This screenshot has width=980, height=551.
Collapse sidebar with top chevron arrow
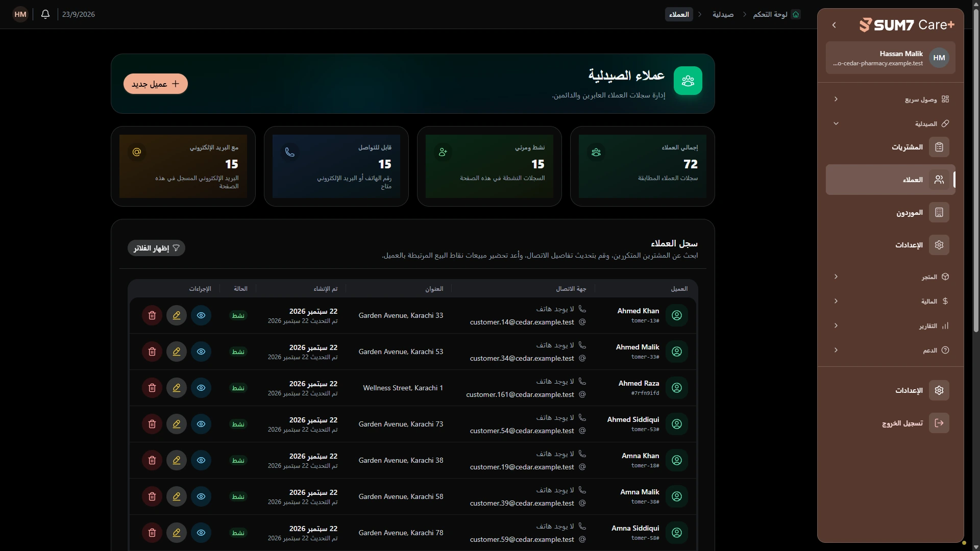834,24
